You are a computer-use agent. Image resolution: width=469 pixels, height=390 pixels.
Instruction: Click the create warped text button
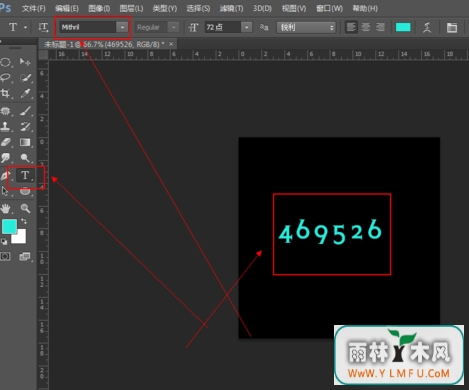click(x=427, y=27)
